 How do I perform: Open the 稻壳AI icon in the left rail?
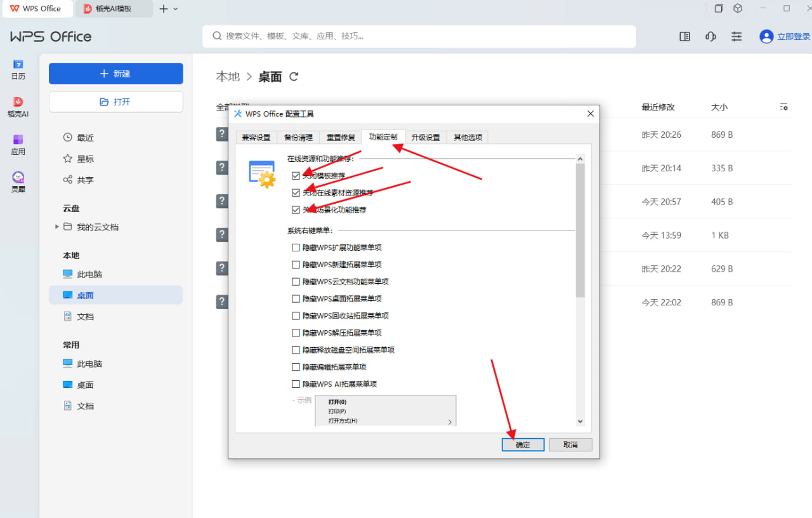18,102
